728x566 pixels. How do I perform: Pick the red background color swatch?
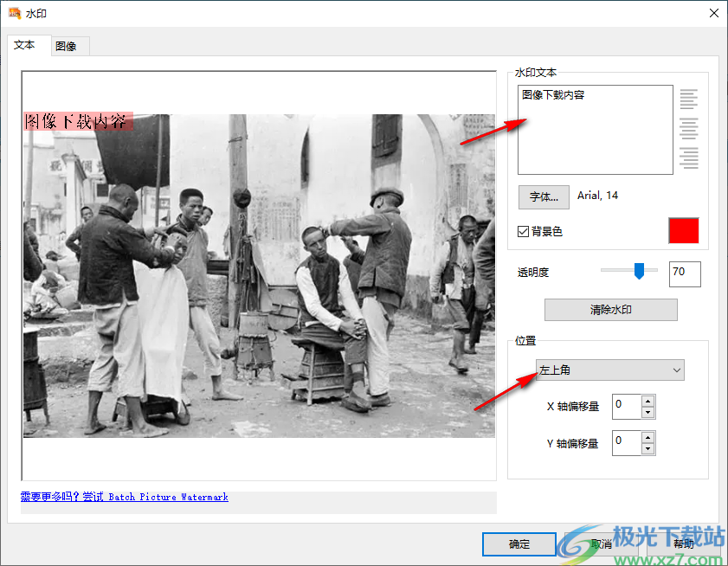[x=684, y=230]
